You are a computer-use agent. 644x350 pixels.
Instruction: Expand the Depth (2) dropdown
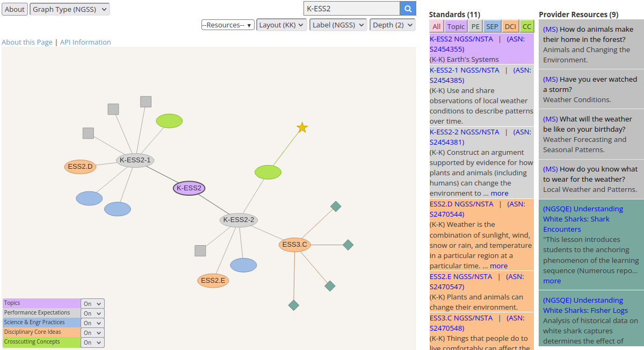click(x=393, y=25)
